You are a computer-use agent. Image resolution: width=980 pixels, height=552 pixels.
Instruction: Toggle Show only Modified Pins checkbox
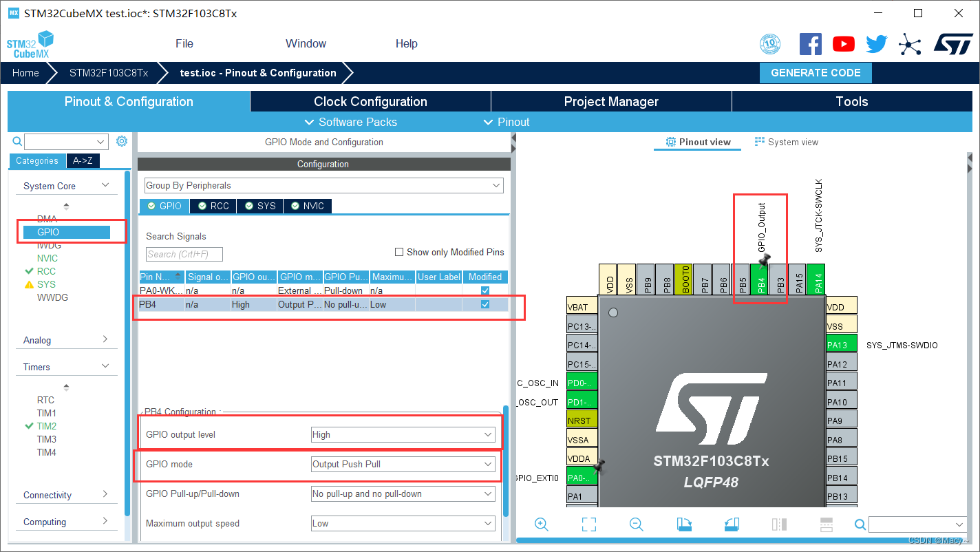point(399,252)
